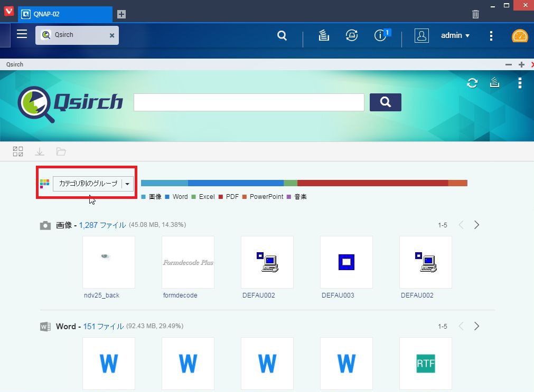Click the ndv25_back file name
Viewport: 534px width, 392px height.
[x=101, y=295]
